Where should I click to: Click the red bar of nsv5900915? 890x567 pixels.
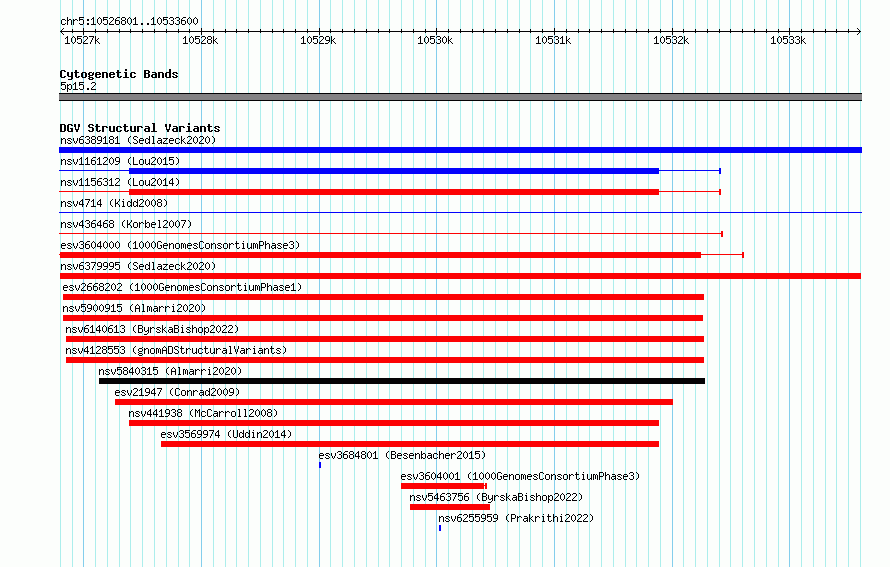(383, 318)
